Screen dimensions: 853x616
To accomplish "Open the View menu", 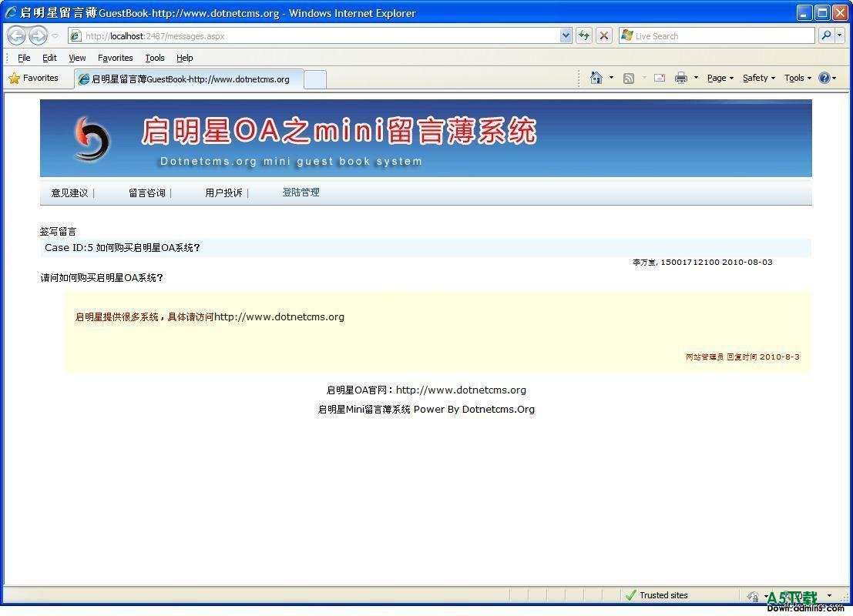I will pyautogui.click(x=77, y=58).
